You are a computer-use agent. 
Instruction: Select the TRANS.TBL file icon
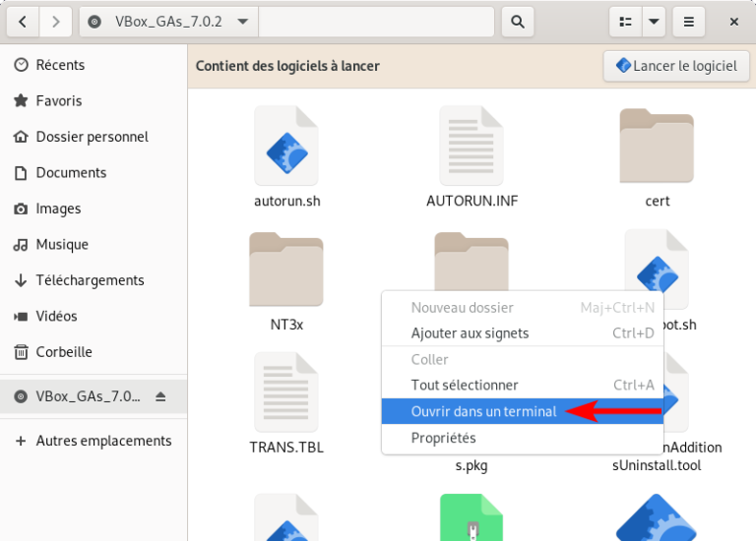[x=286, y=391]
